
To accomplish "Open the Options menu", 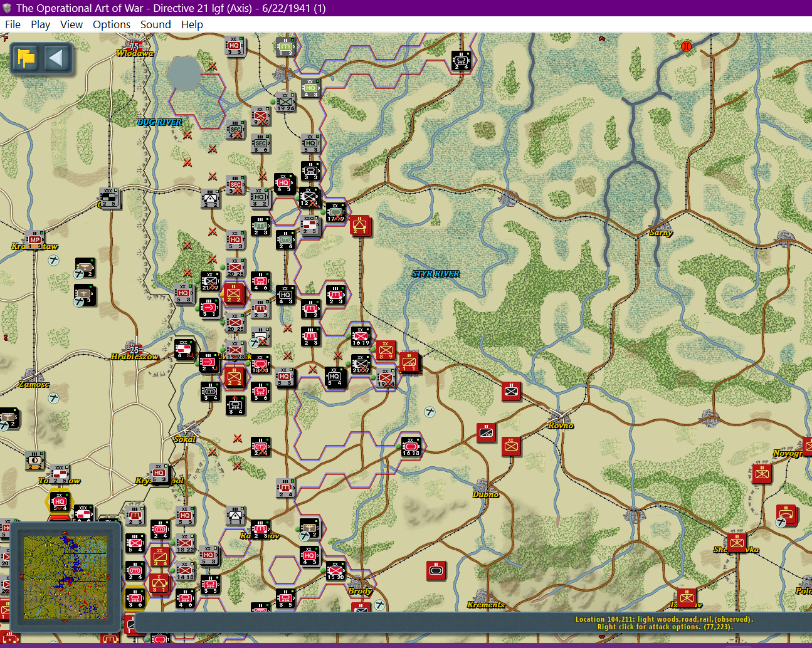I will click(112, 24).
